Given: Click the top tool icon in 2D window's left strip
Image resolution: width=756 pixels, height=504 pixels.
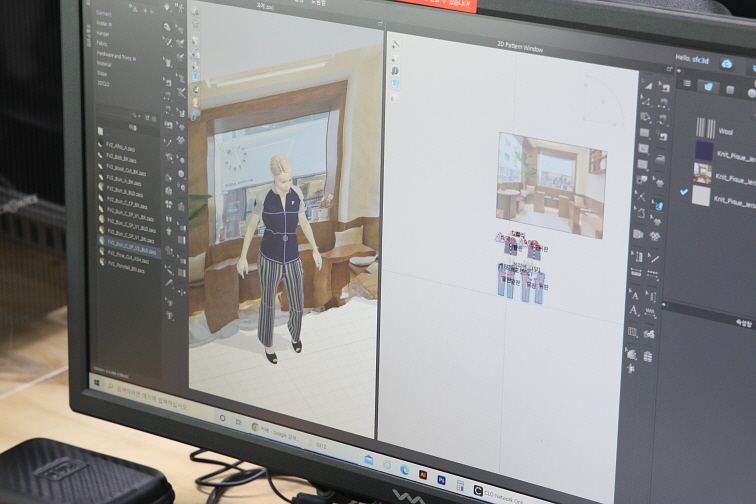Looking at the screenshot, I should click(x=395, y=44).
